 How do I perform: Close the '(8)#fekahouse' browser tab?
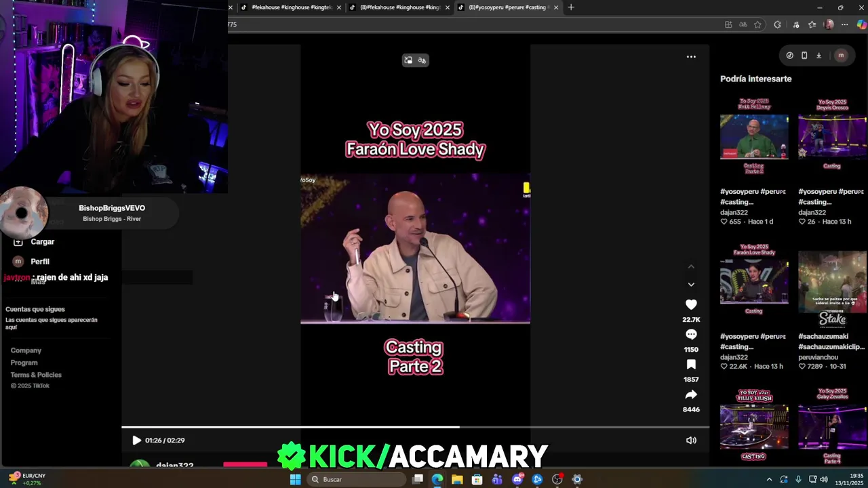point(448,7)
